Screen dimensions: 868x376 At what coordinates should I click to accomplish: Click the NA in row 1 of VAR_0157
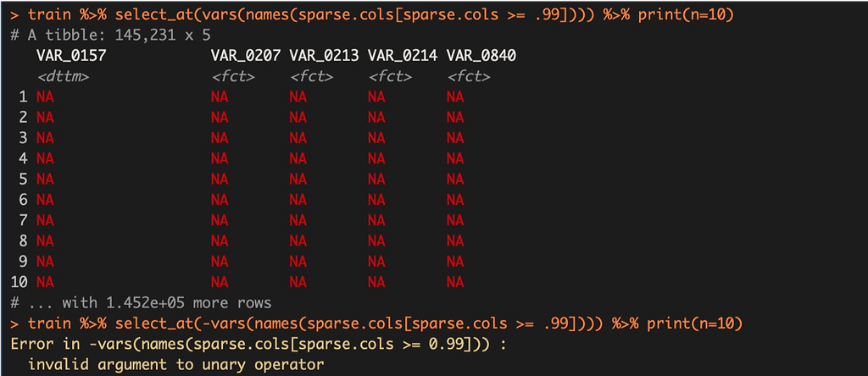click(x=46, y=97)
